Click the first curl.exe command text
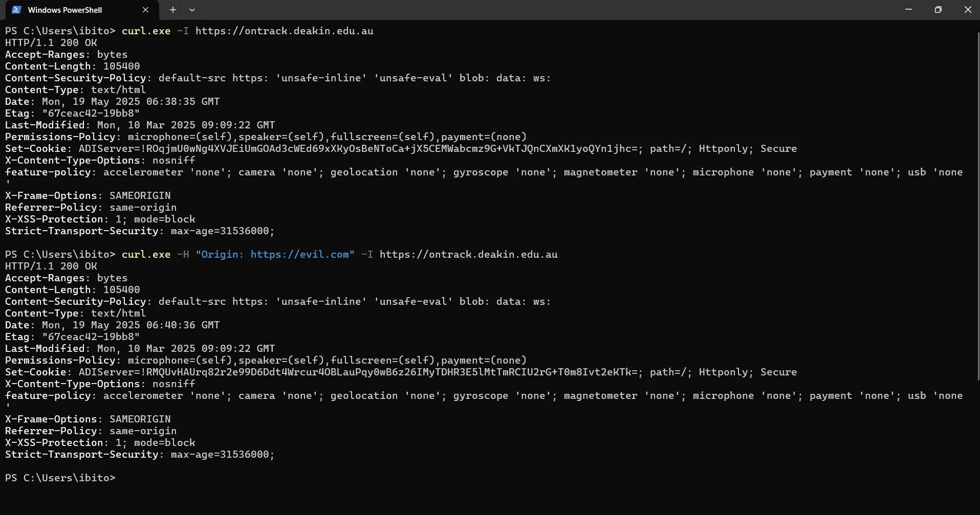This screenshot has width=980, height=515. click(x=146, y=31)
